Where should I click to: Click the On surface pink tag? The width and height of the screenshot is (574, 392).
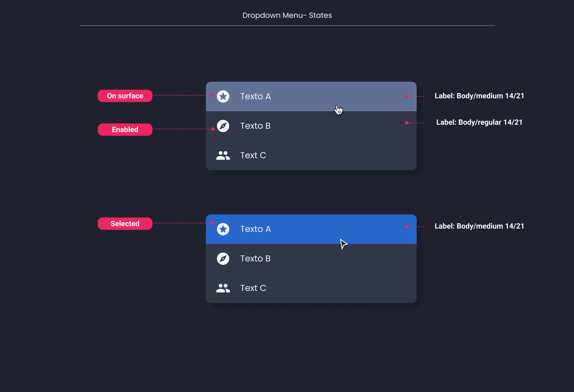pos(125,96)
